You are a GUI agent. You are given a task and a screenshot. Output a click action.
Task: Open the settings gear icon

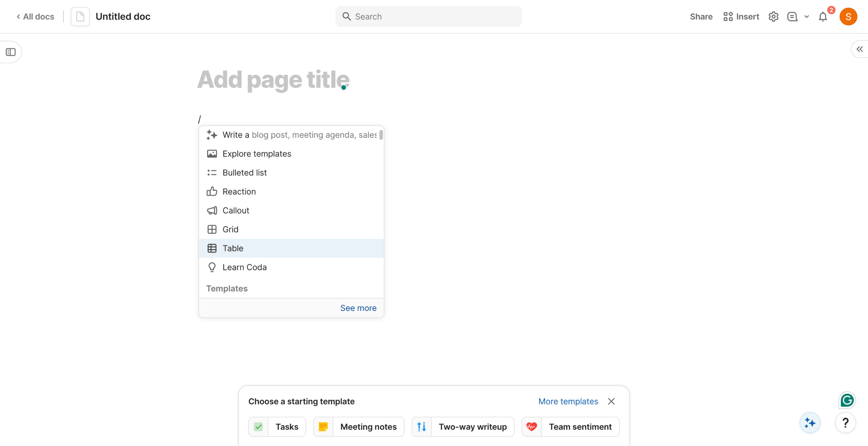(x=773, y=17)
